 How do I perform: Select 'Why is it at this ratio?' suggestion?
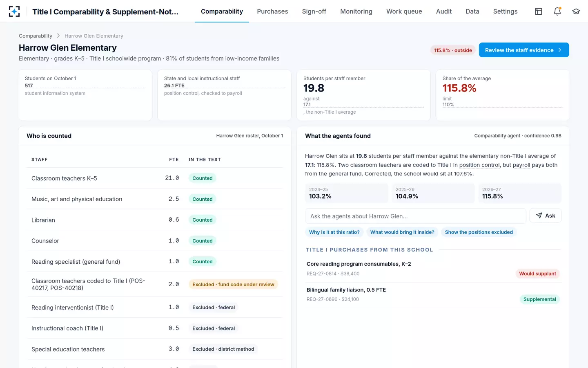pyautogui.click(x=334, y=232)
